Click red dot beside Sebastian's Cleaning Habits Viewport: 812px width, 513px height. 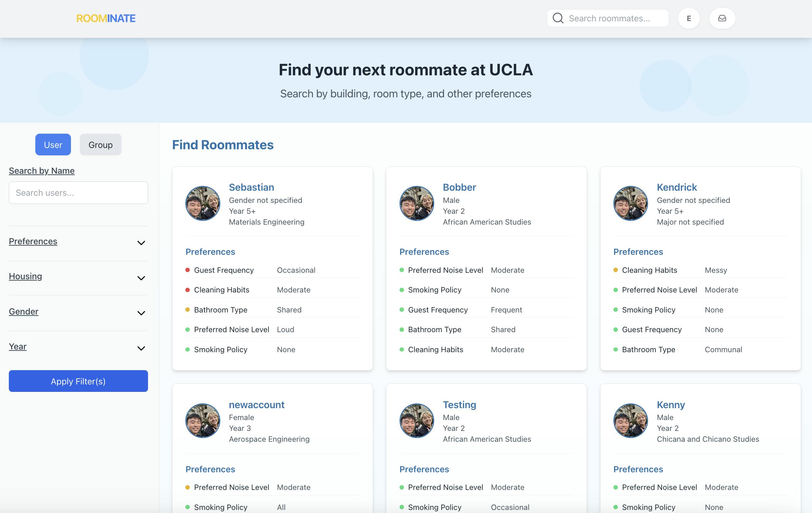(187, 290)
